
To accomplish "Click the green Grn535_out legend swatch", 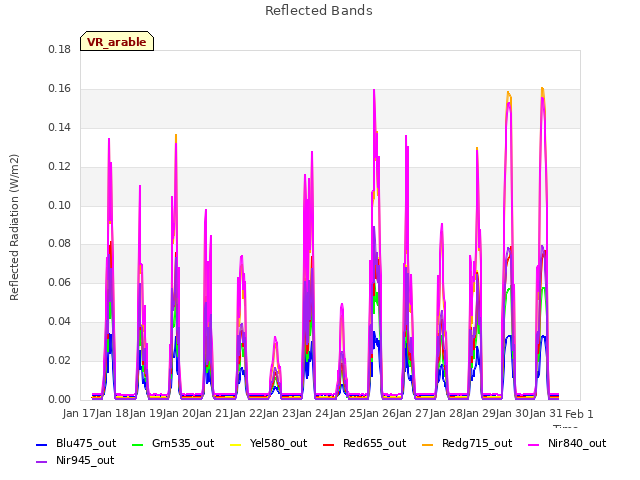I will (x=138, y=444).
